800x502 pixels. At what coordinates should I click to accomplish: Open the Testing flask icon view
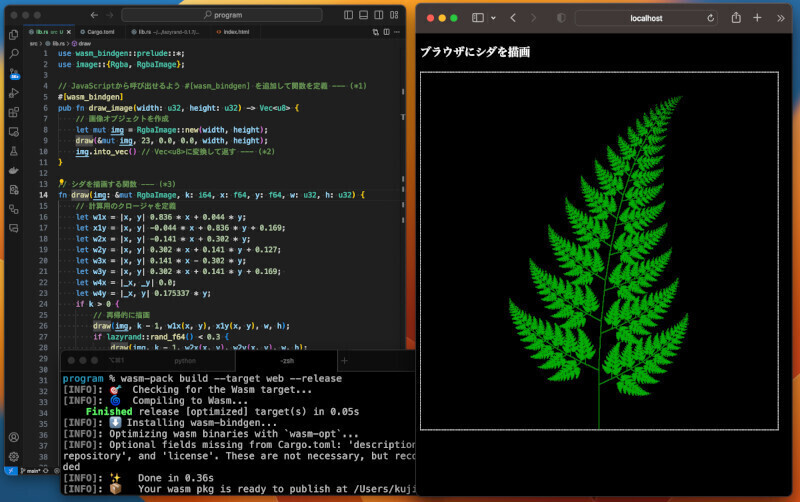(x=13, y=151)
